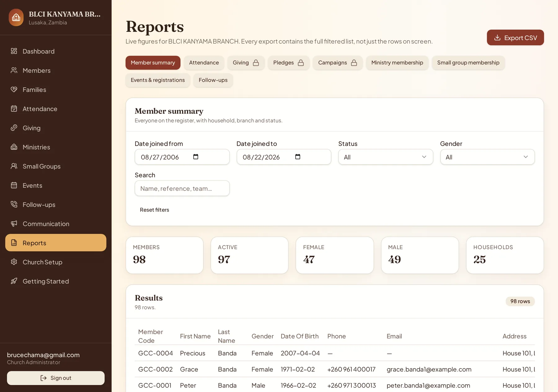Click the Reports document icon
This screenshot has width=558, height=392.
pyautogui.click(x=14, y=243)
